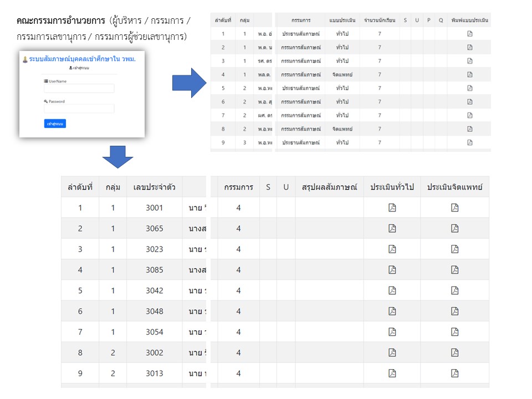Click ประธานสัมภาษณ์ cell in committee row 5
The width and height of the screenshot is (532, 399).
point(301,88)
